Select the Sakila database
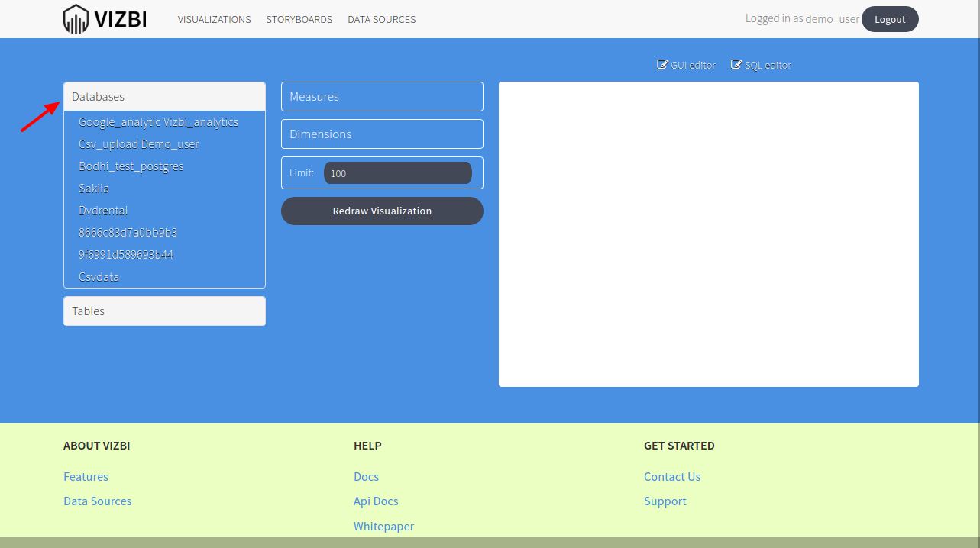 93,188
